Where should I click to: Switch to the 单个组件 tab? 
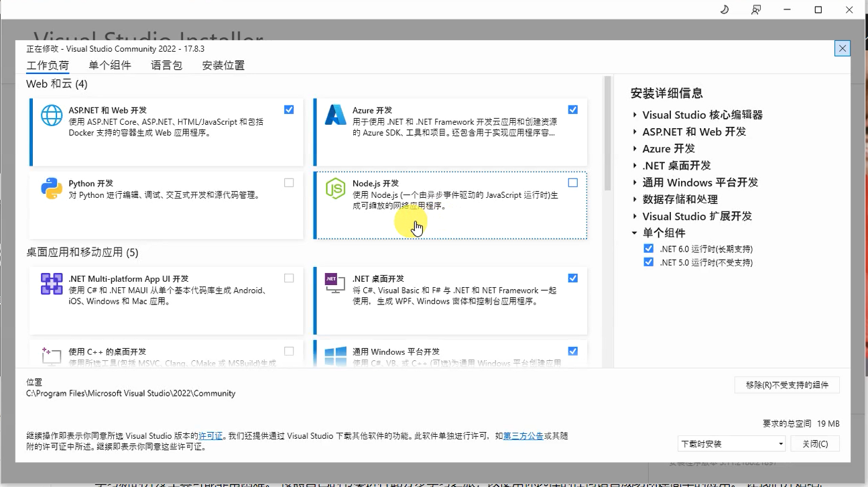pyautogui.click(x=110, y=66)
